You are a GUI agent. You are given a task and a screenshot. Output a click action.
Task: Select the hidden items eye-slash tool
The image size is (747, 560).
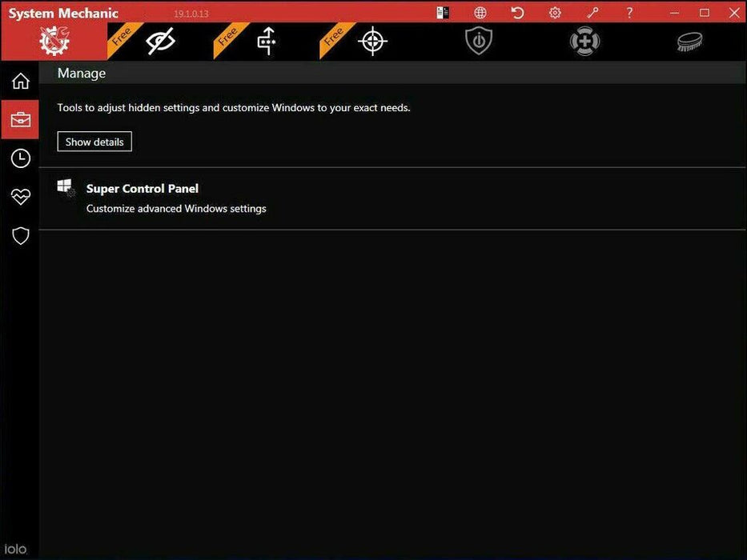tap(160, 41)
